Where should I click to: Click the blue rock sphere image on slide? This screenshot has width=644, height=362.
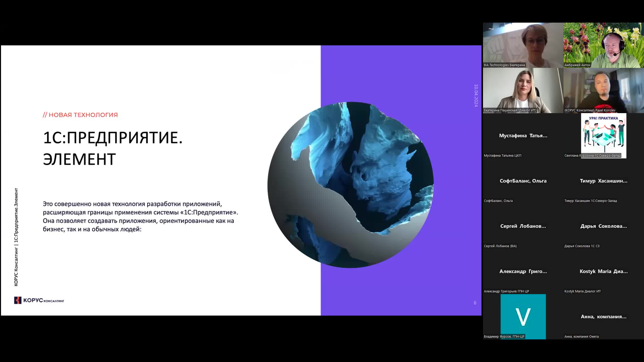pos(350,185)
